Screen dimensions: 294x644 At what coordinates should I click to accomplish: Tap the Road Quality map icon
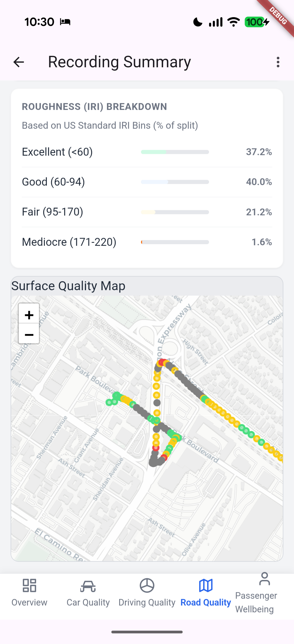[206, 585]
